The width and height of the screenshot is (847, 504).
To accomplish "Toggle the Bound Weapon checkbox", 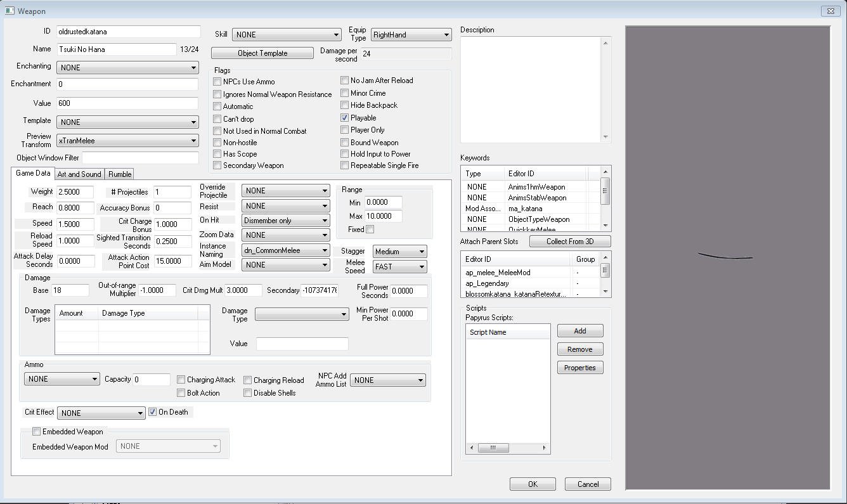I will (x=345, y=143).
